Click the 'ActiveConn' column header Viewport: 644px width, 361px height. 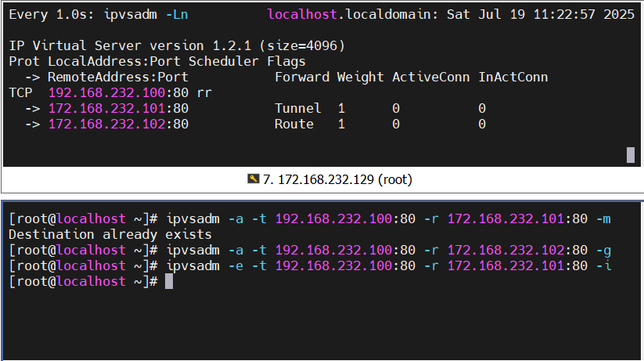[x=431, y=77]
